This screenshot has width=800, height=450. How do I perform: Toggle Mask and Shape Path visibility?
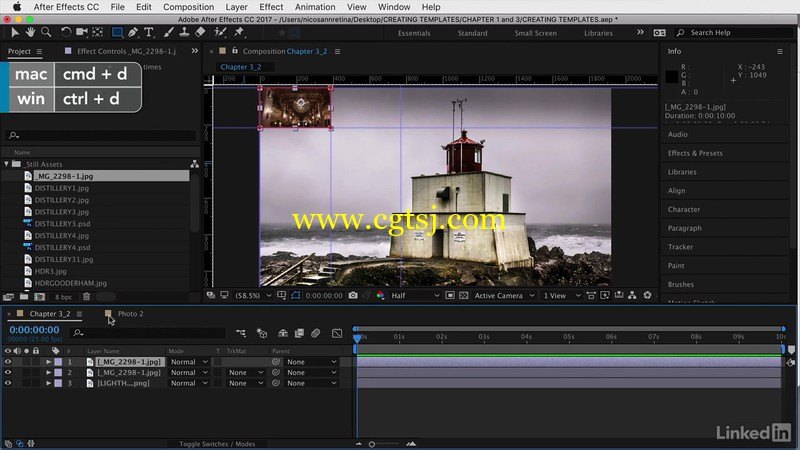tap(296, 295)
